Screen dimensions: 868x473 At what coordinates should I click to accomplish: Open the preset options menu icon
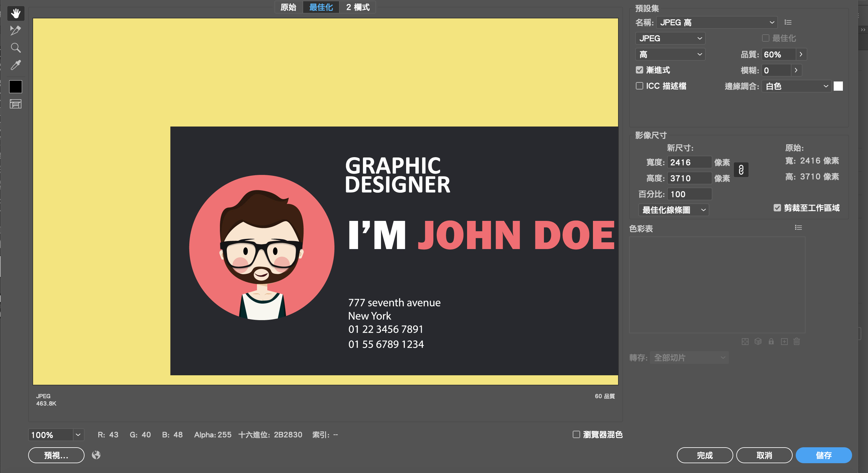coord(788,22)
